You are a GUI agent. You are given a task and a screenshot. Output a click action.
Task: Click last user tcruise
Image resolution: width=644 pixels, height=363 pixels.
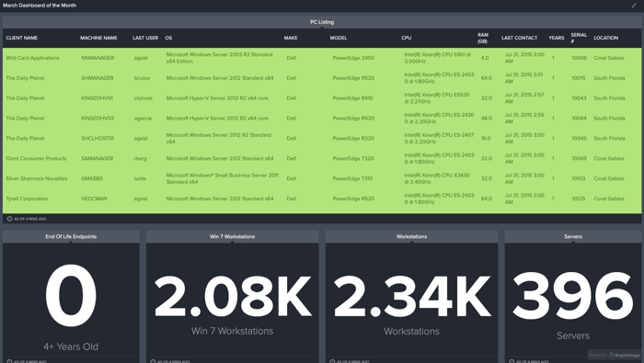pos(142,78)
